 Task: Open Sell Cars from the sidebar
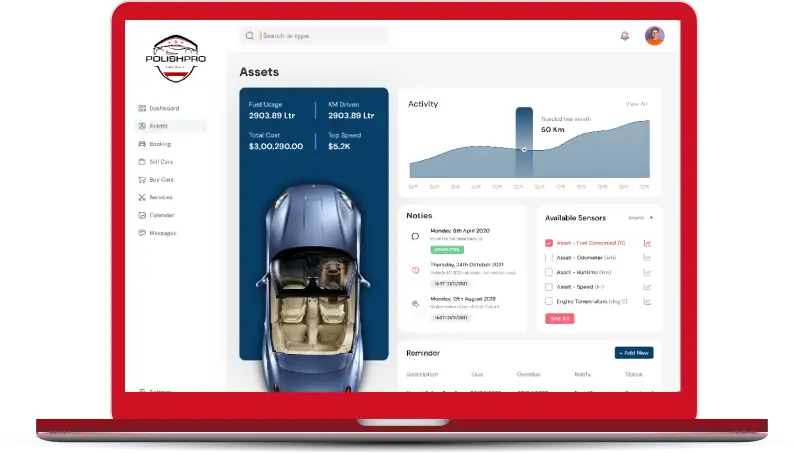[160, 162]
